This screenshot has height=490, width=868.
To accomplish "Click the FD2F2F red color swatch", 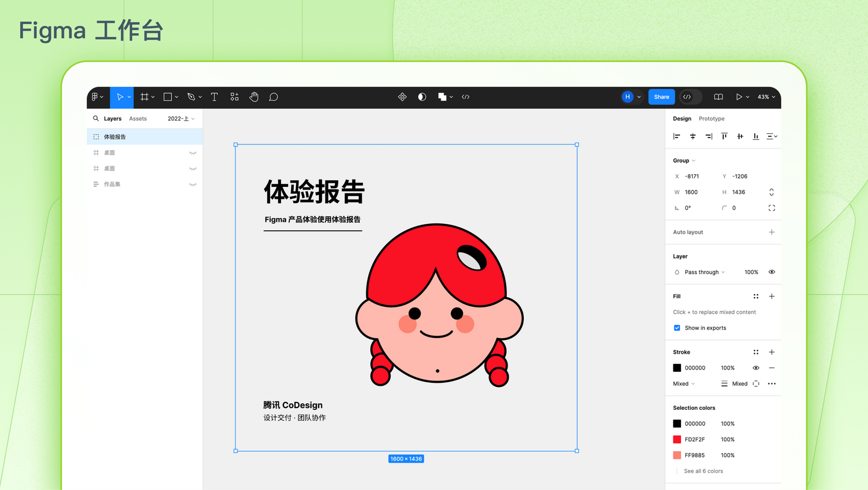I will click(678, 439).
